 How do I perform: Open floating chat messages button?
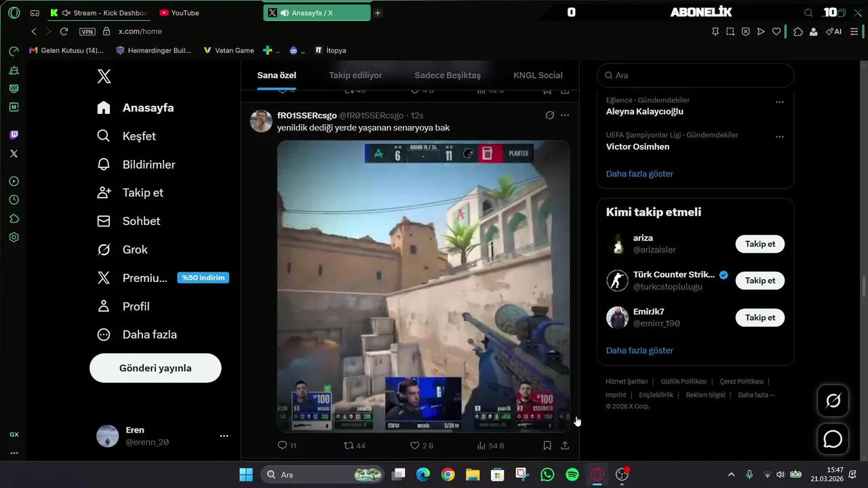[x=833, y=439]
